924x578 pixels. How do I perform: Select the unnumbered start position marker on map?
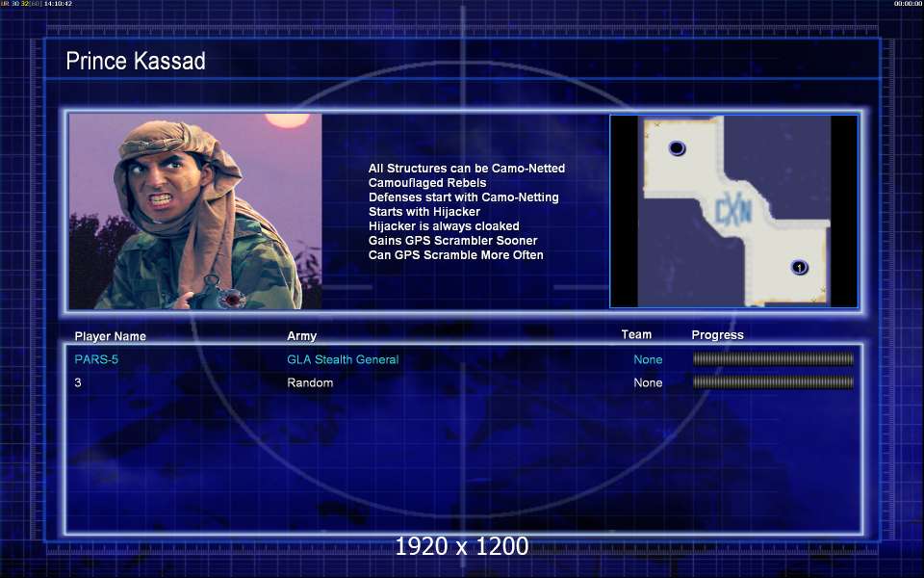pyautogui.click(x=677, y=148)
